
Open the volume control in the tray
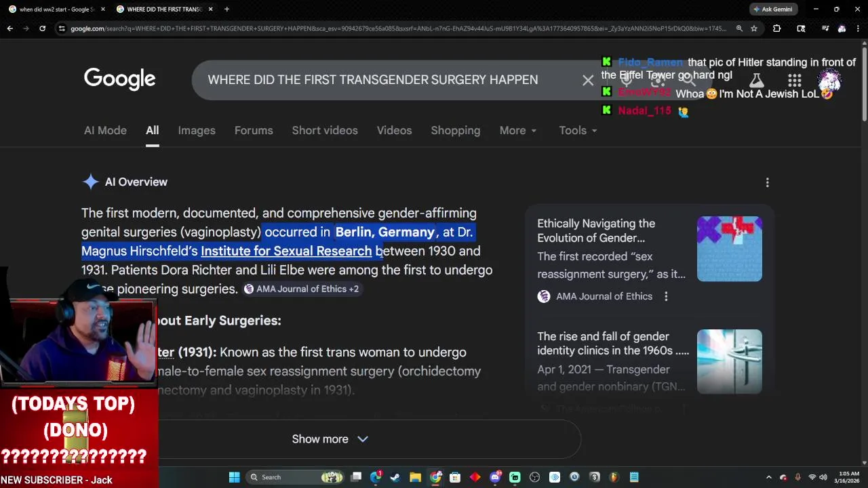coord(823,477)
